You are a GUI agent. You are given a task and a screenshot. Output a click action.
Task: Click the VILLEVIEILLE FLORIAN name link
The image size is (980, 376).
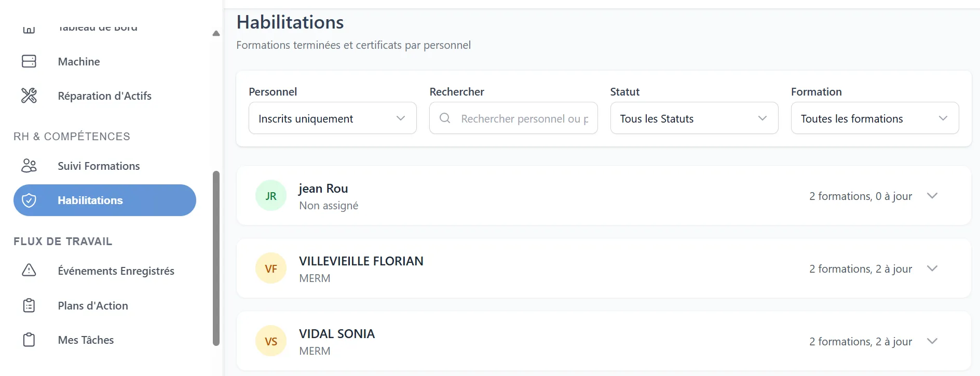361,261
